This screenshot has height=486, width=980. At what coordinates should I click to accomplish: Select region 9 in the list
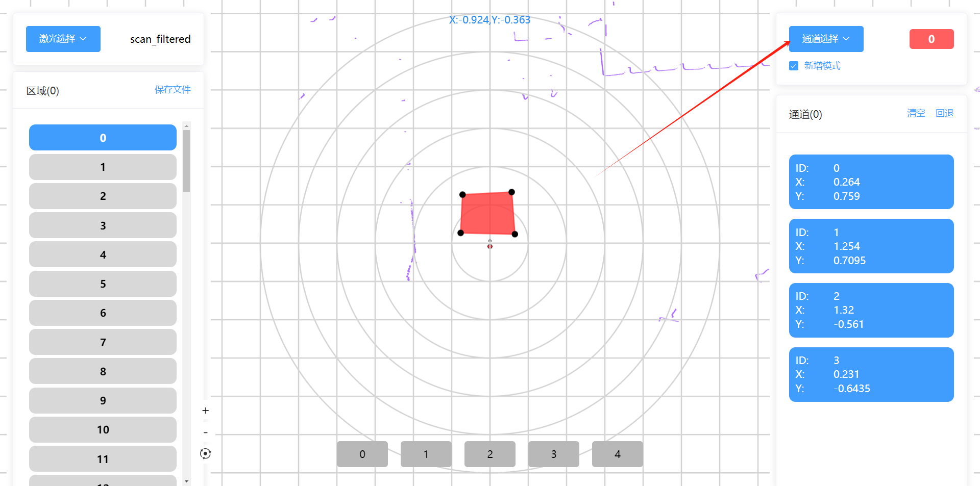[103, 400]
